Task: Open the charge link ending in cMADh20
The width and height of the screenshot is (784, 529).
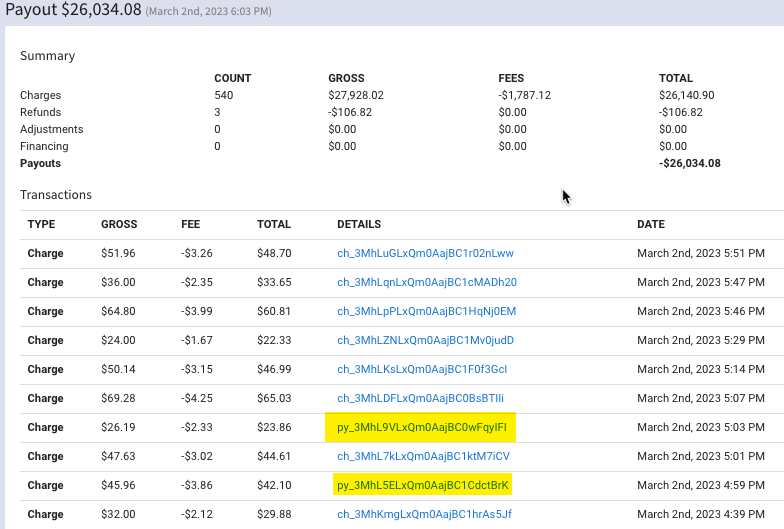Action: (x=427, y=283)
